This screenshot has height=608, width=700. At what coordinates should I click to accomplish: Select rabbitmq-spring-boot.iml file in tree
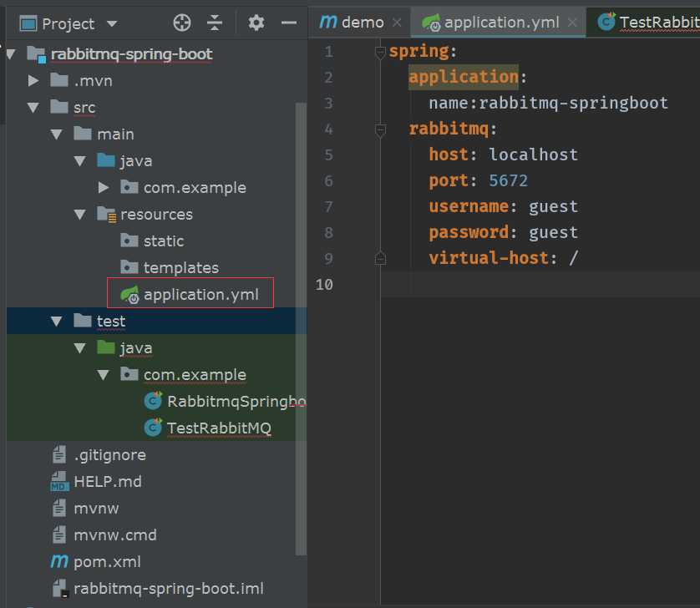point(168,588)
